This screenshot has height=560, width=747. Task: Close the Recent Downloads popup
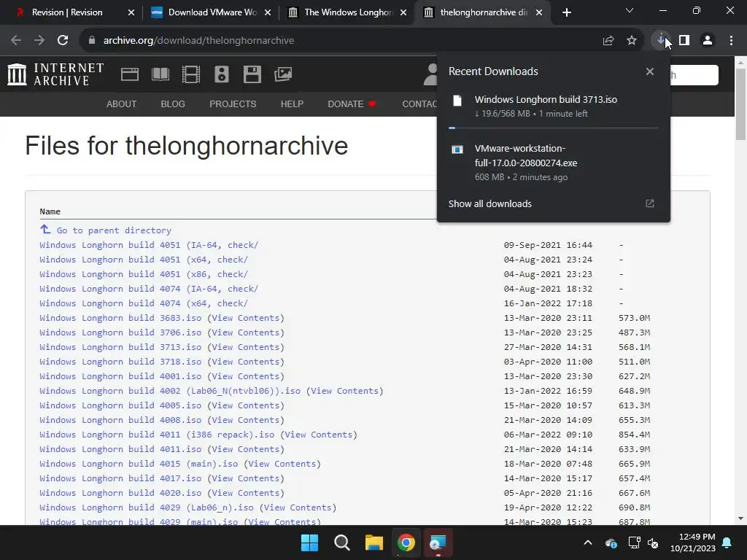pos(650,71)
